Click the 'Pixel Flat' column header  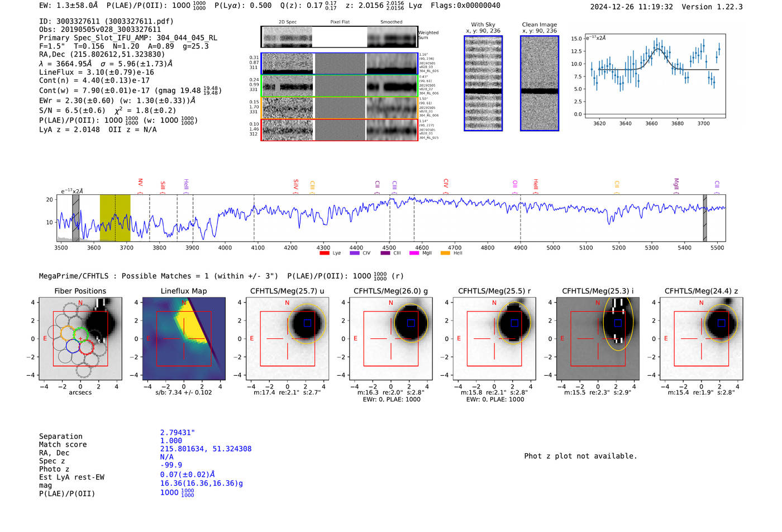[x=340, y=22]
